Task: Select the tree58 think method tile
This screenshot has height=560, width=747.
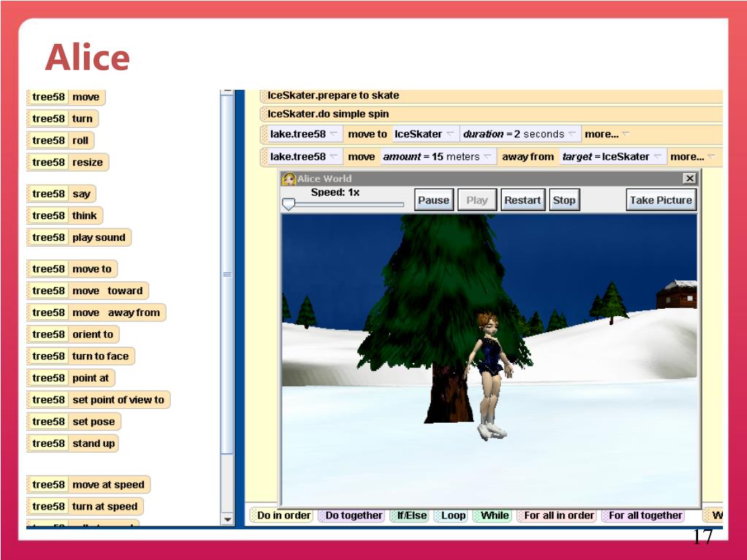Action: (x=65, y=215)
